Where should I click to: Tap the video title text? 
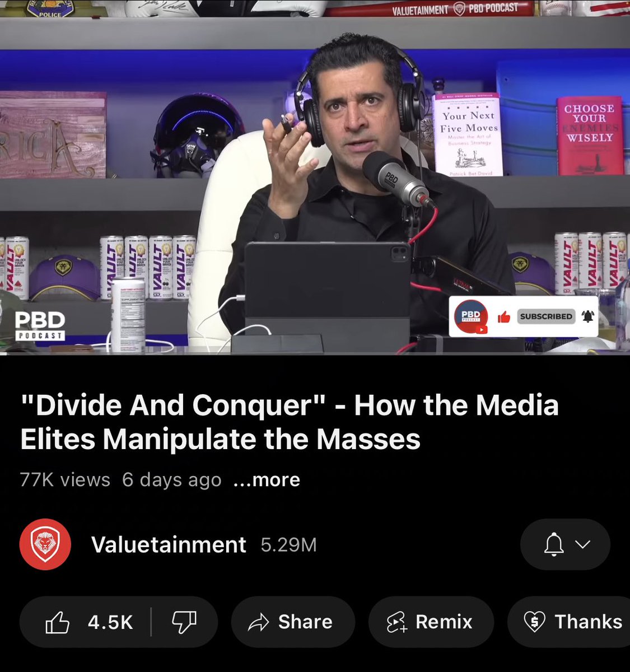click(x=290, y=422)
